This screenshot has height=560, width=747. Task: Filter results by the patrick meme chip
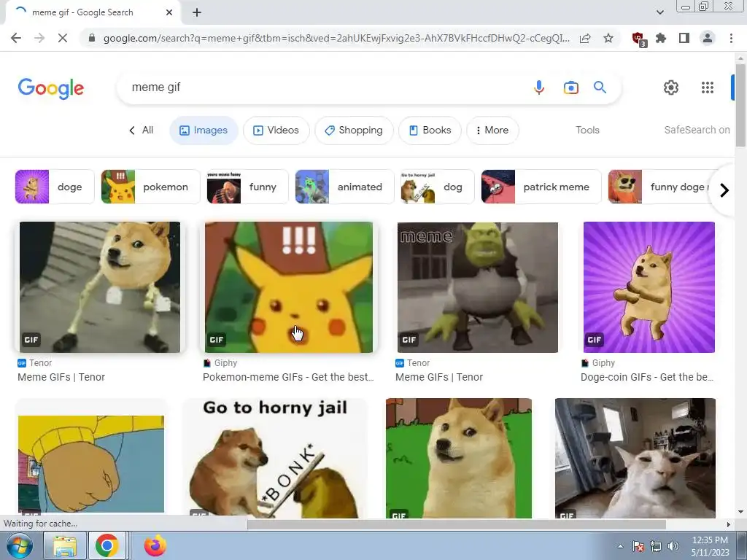541,187
